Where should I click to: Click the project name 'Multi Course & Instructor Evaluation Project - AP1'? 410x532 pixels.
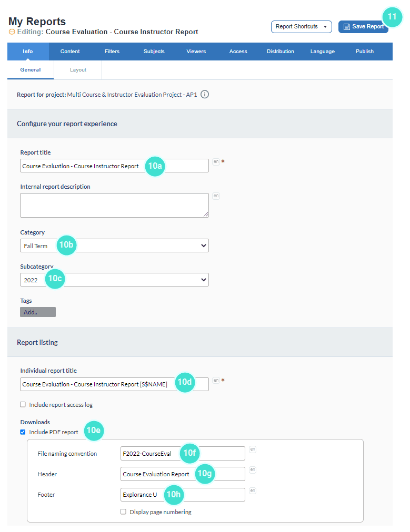pos(132,95)
